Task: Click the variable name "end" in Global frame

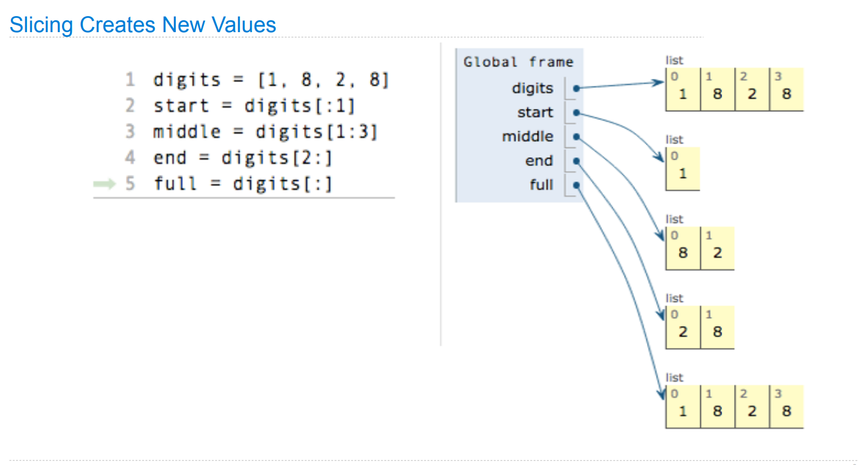Action: click(x=539, y=161)
